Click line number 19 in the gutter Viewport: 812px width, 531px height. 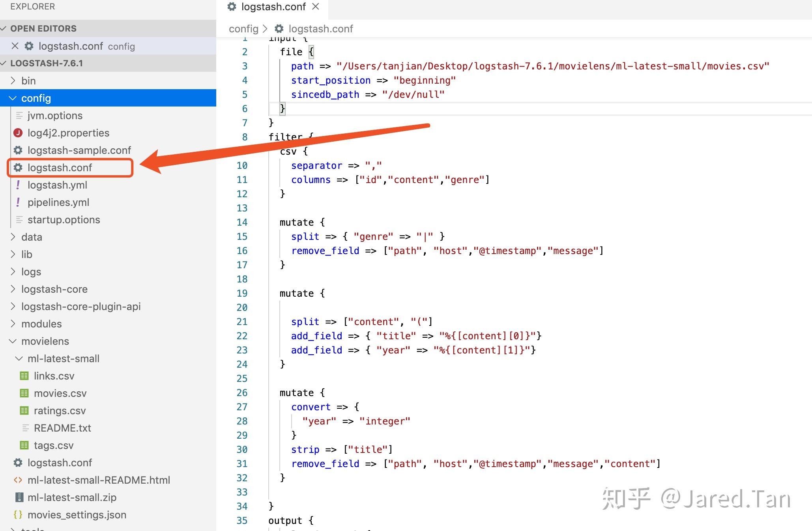coord(242,293)
